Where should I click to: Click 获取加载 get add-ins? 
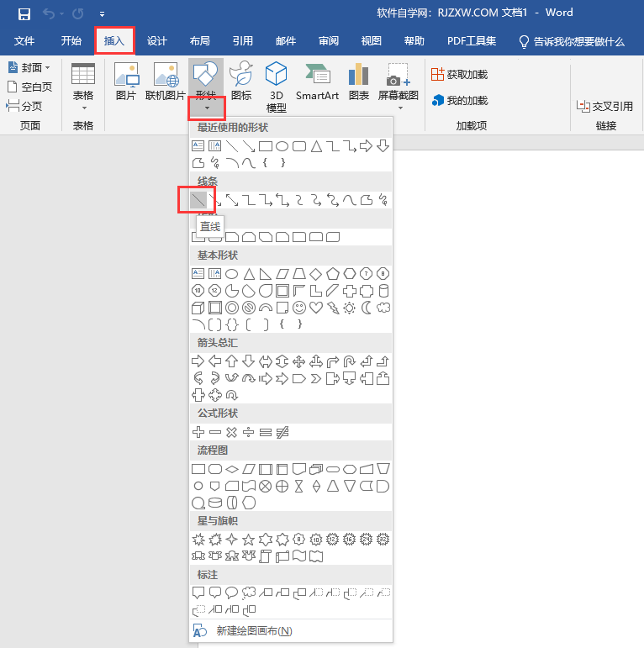pos(459,75)
